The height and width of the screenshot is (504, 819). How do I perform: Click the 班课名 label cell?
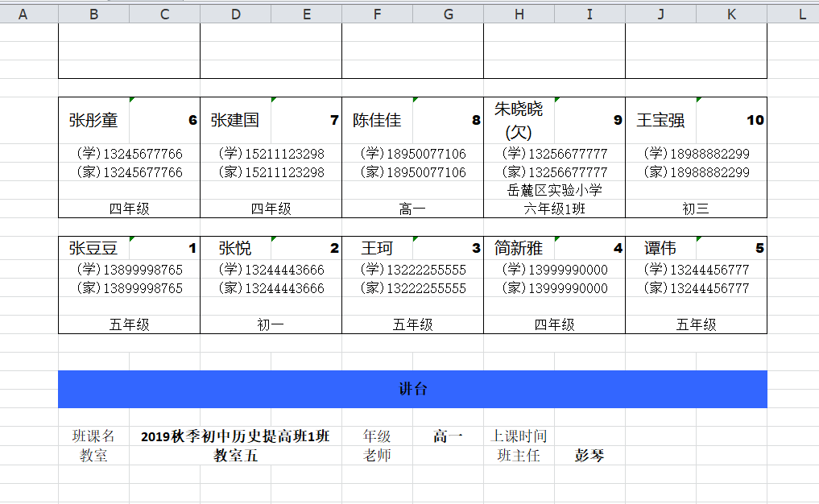[x=93, y=436]
